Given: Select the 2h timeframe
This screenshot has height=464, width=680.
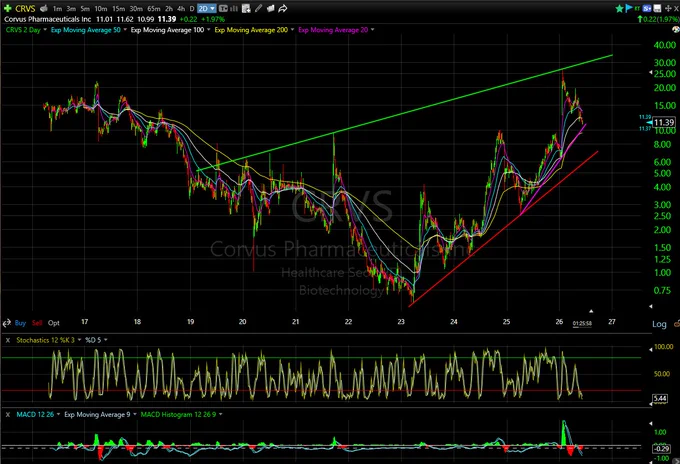Looking at the screenshot, I should tap(169, 9).
